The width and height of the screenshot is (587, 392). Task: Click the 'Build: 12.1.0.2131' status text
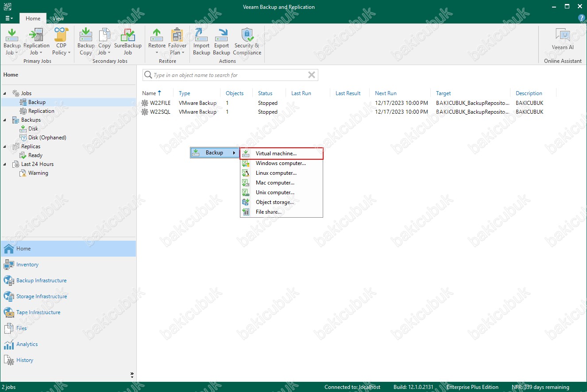click(x=413, y=387)
